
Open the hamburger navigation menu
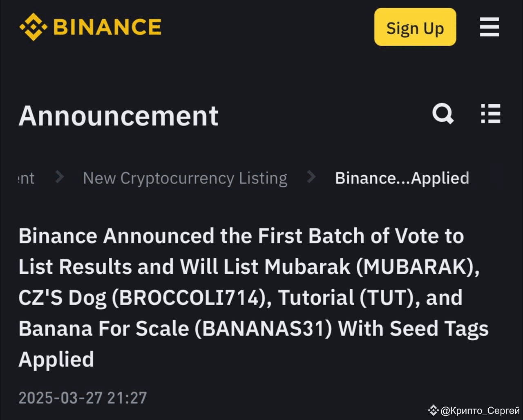click(489, 28)
